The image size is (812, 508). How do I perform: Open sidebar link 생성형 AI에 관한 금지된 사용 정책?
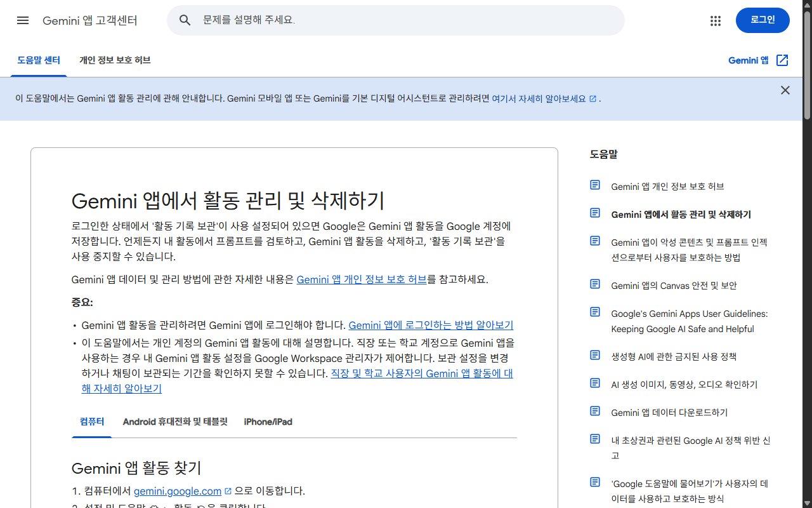[x=674, y=357]
